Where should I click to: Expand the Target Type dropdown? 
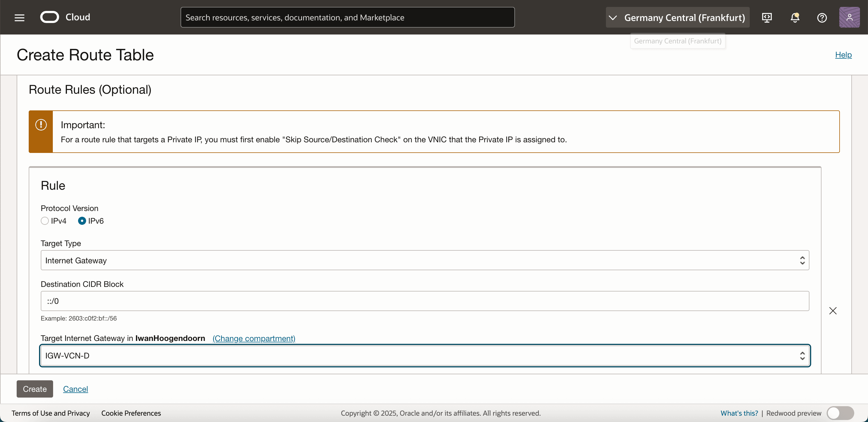click(425, 260)
